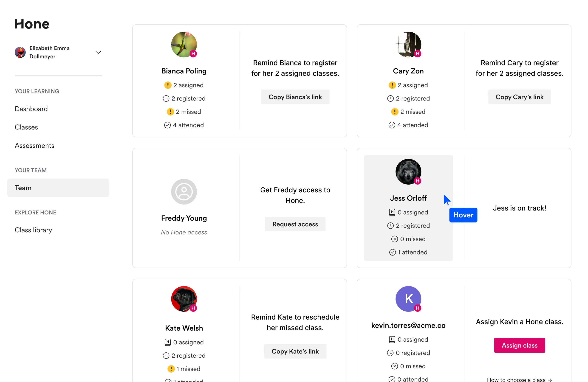Open Classes in the sidebar
The image size is (588, 382).
[26, 127]
